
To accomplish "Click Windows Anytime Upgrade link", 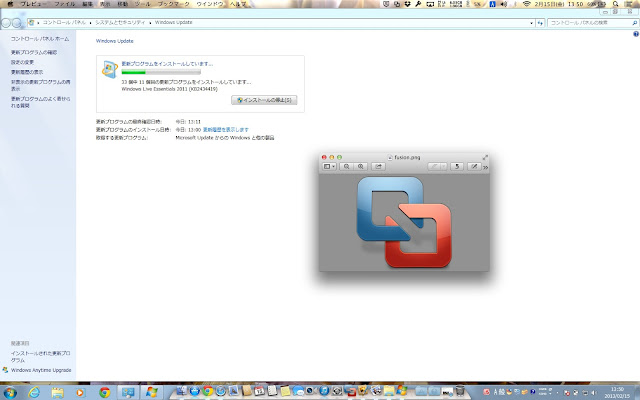I will click(41, 370).
